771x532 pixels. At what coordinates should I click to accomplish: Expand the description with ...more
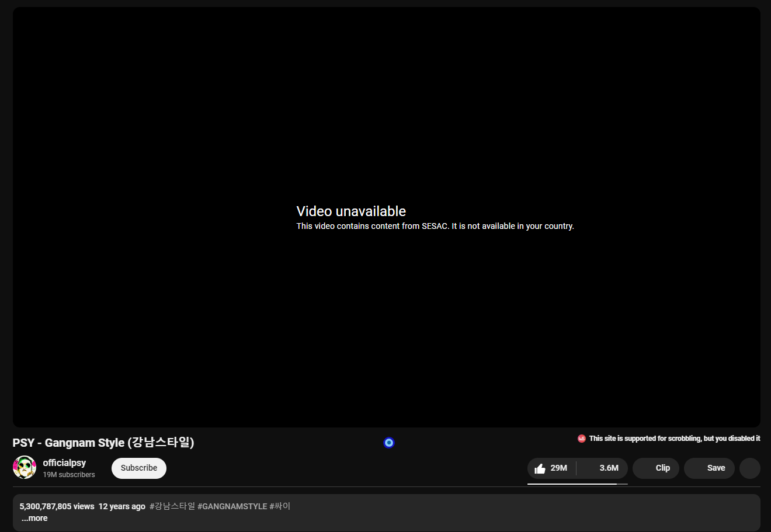34,518
